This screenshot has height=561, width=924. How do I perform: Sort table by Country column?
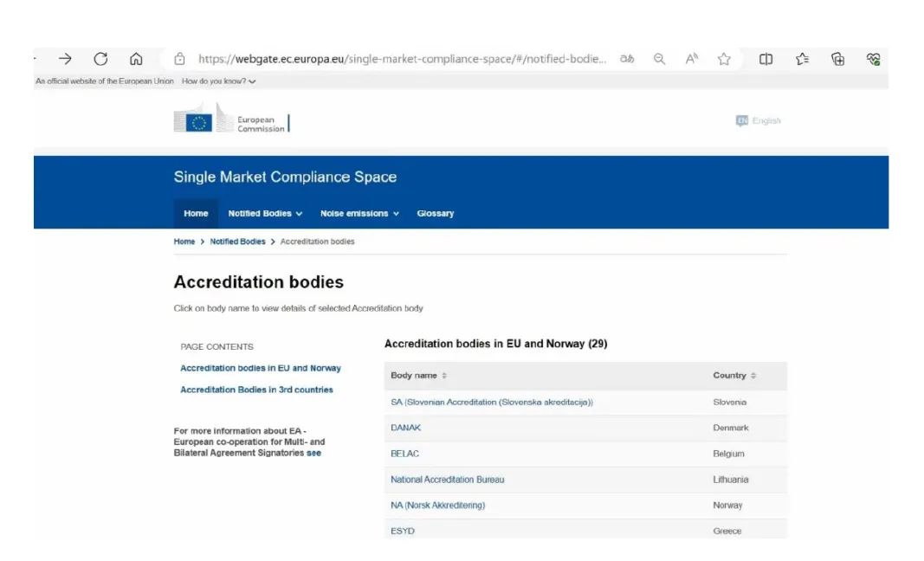pyautogui.click(x=734, y=376)
